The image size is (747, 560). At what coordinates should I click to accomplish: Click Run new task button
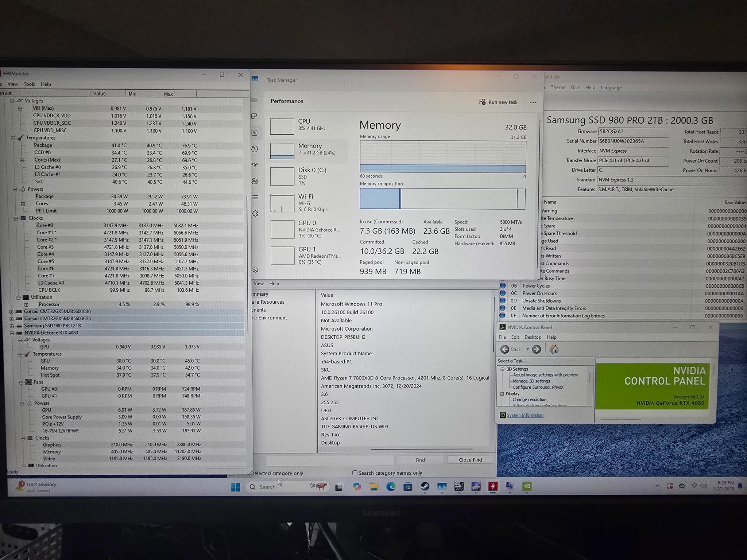[x=498, y=102]
